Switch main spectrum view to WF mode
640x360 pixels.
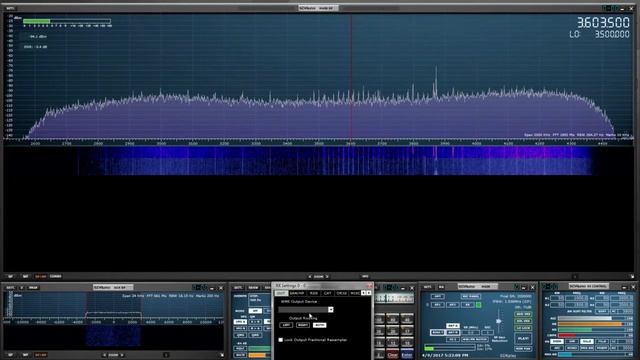pyautogui.click(x=25, y=276)
